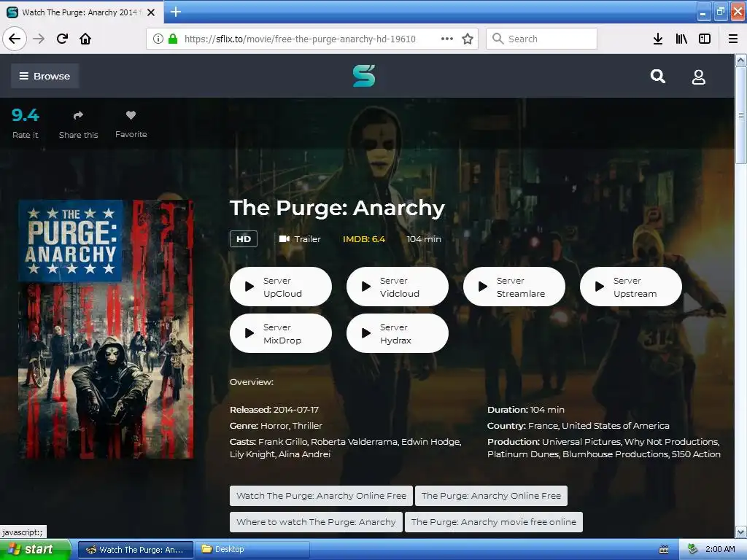
Task: Open the site search magnifier
Action: [x=658, y=76]
